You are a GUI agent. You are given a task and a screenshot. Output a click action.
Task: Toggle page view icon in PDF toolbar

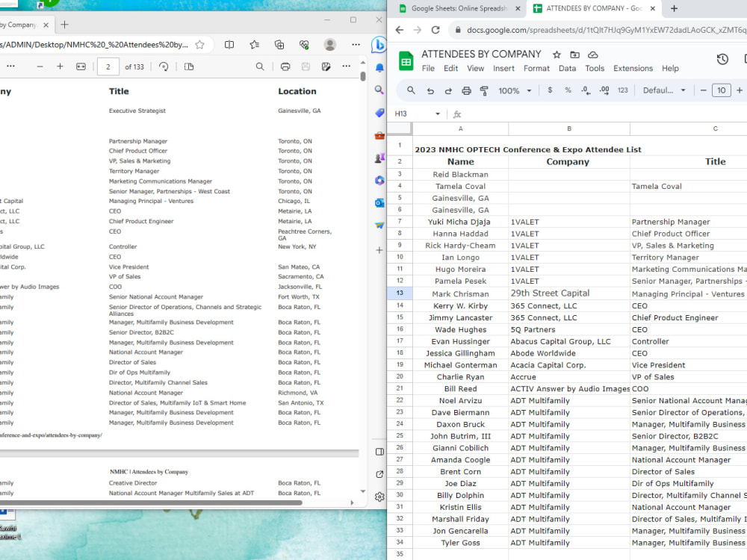[189, 66]
